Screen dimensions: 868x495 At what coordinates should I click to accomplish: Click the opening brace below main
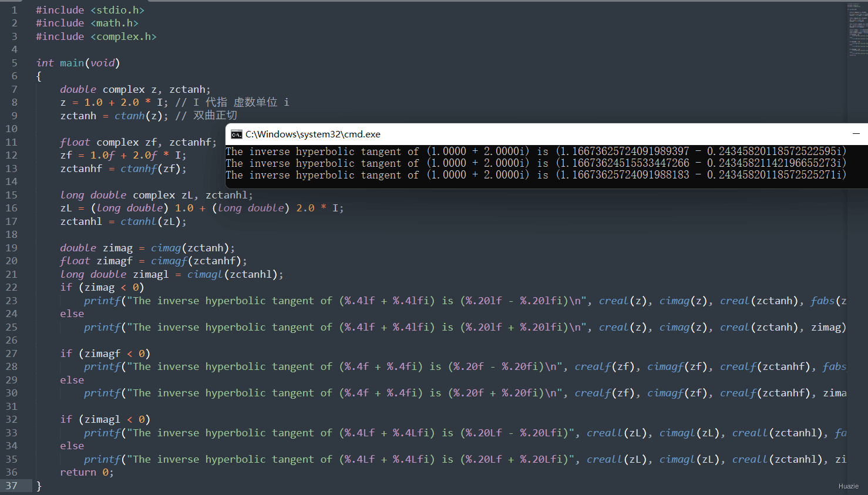coord(39,76)
